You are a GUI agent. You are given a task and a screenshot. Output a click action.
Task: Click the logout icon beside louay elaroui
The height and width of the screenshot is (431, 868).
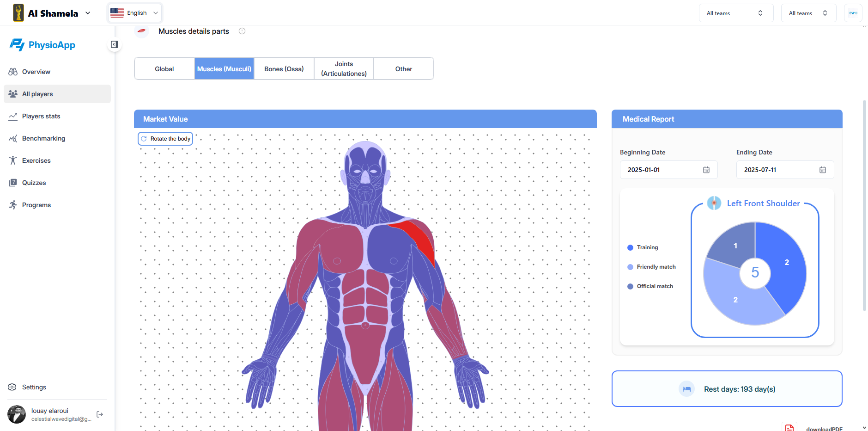pyautogui.click(x=100, y=414)
